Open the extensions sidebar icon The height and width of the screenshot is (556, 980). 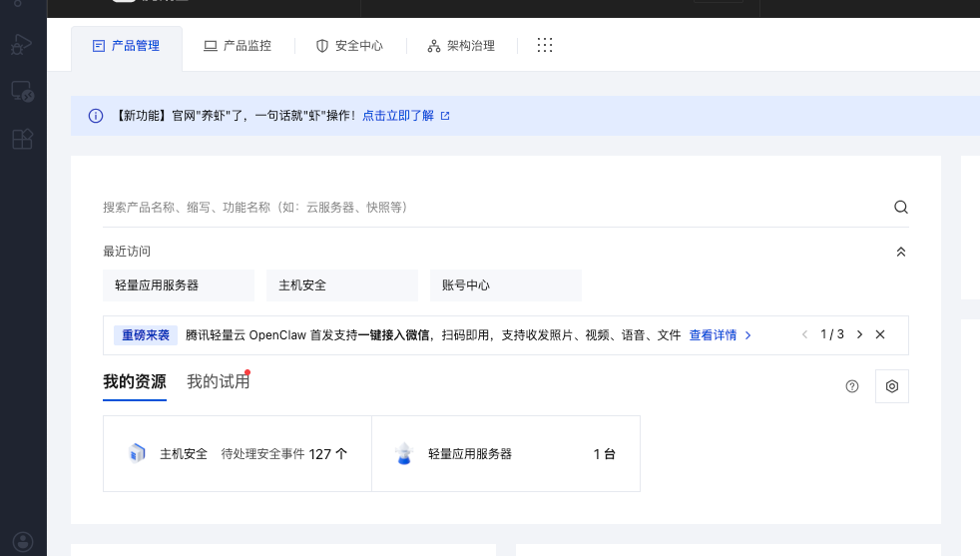pos(22,140)
